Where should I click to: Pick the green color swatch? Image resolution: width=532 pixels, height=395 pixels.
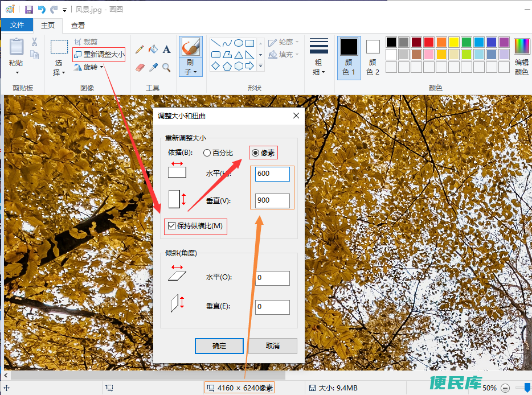[x=466, y=42]
